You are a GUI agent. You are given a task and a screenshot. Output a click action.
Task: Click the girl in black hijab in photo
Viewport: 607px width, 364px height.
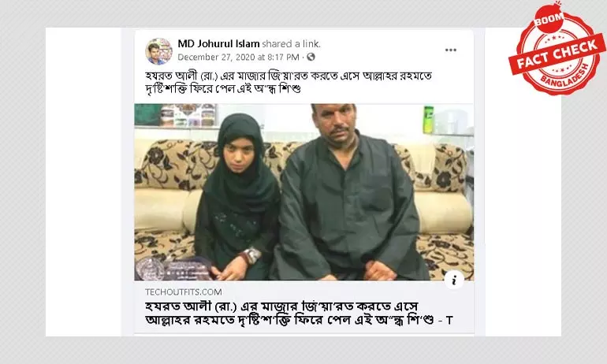tap(237, 197)
